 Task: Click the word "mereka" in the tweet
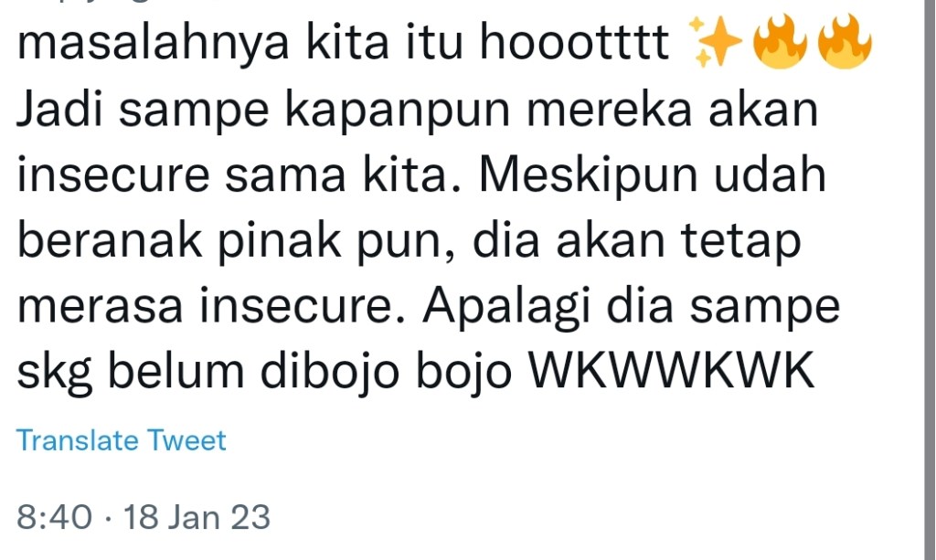pyautogui.click(x=609, y=111)
